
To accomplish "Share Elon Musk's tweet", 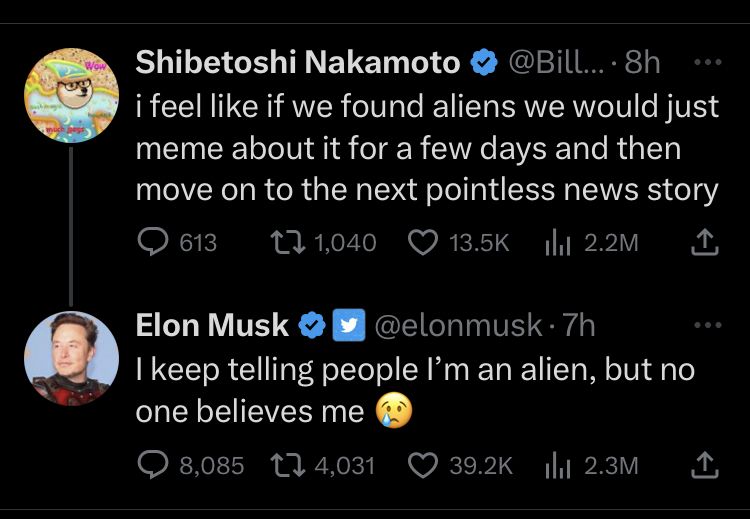I will [x=705, y=465].
